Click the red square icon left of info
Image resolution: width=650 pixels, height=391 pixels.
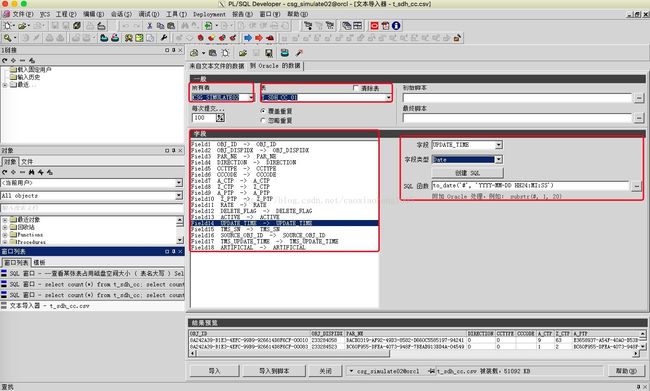coord(374,26)
